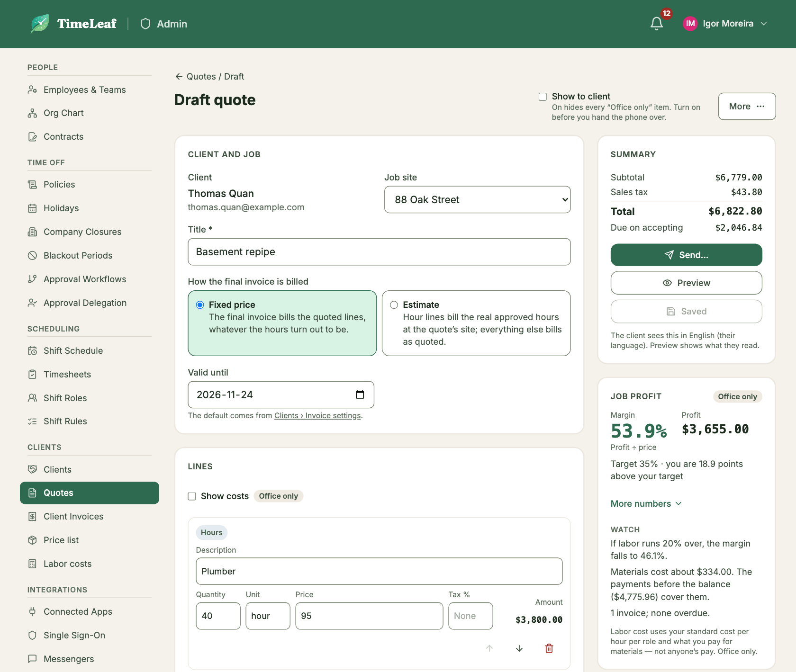This screenshot has height=672, width=796.
Task: Click the Timesheets clipboard icon
Action: 32,375
